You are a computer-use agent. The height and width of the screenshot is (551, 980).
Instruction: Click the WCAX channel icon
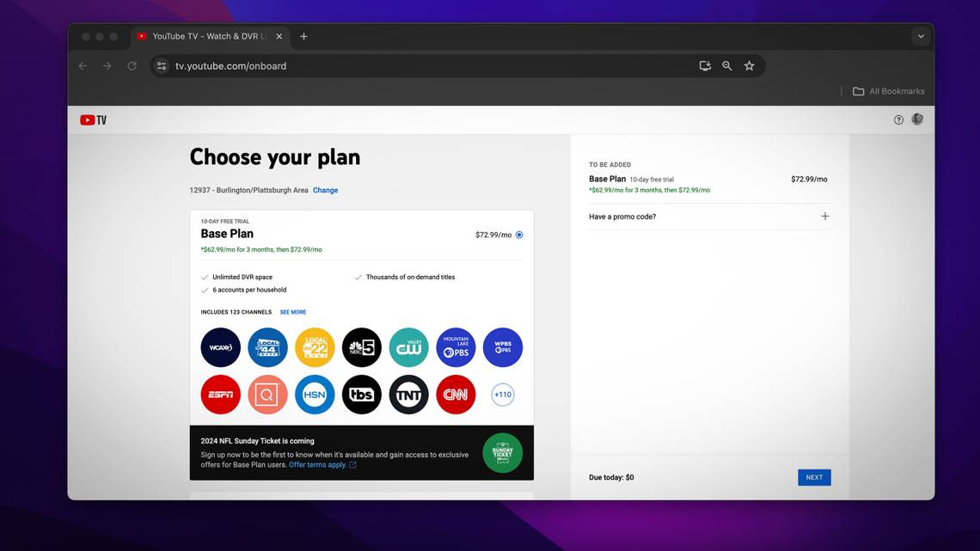tap(221, 347)
